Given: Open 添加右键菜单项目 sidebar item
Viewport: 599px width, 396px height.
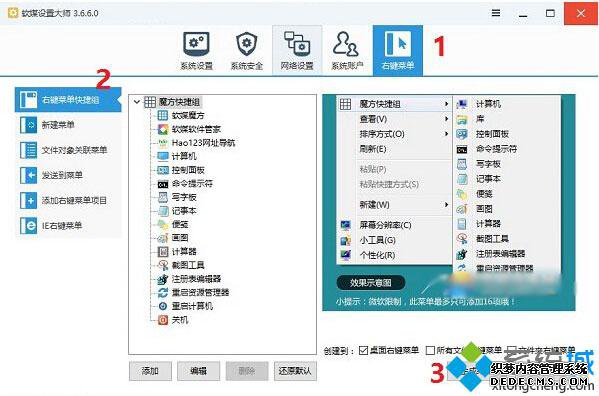Looking at the screenshot, I should pos(68,200).
